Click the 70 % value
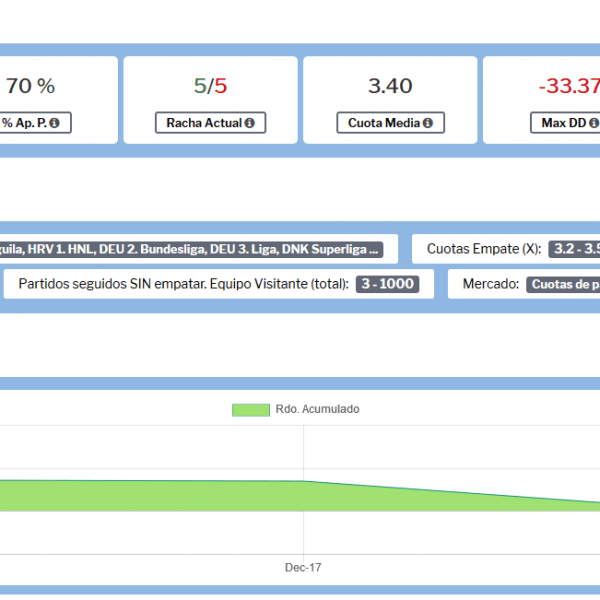The height and width of the screenshot is (600, 600). (31, 86)
